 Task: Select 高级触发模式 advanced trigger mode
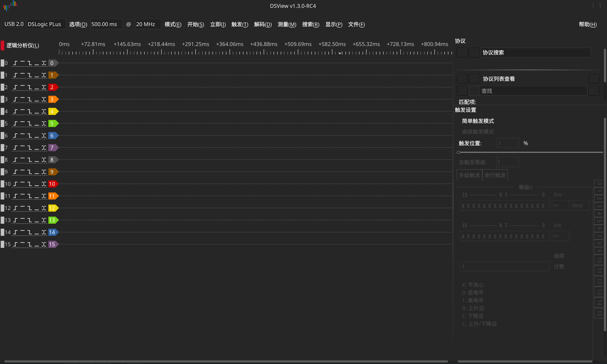(x=478, y=132)
